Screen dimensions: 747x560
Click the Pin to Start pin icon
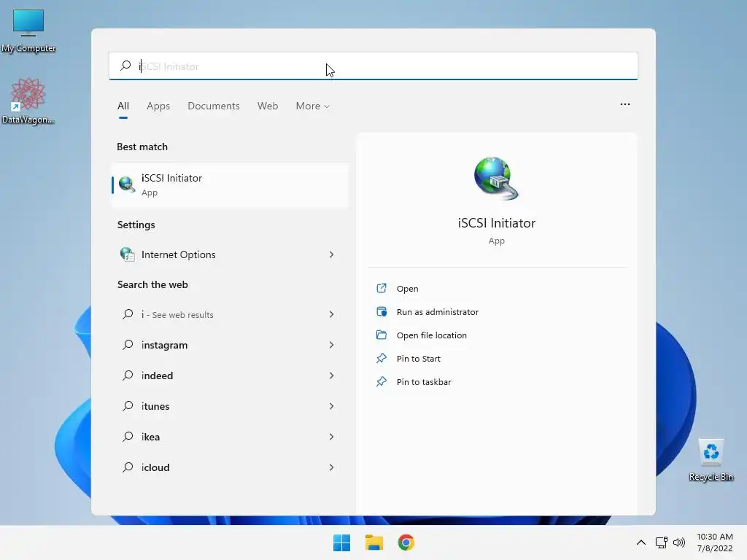point(382,358)
